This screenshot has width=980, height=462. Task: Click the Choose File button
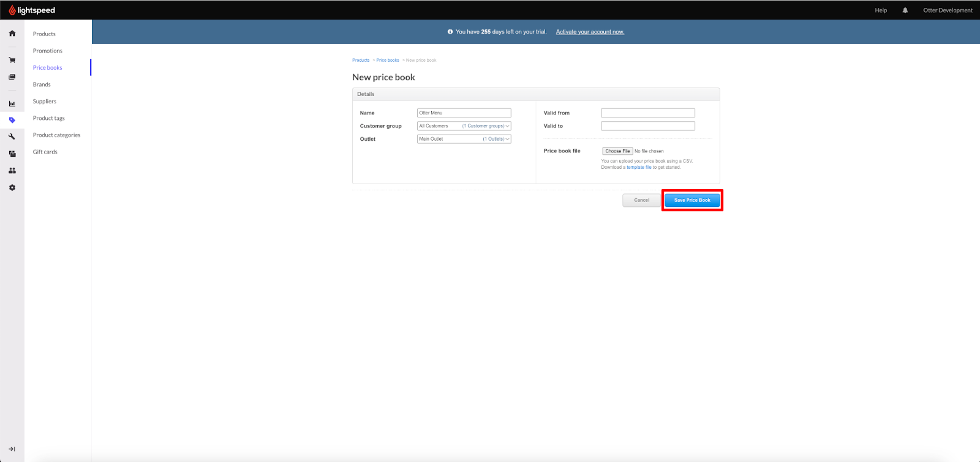[x=617, y=151]
